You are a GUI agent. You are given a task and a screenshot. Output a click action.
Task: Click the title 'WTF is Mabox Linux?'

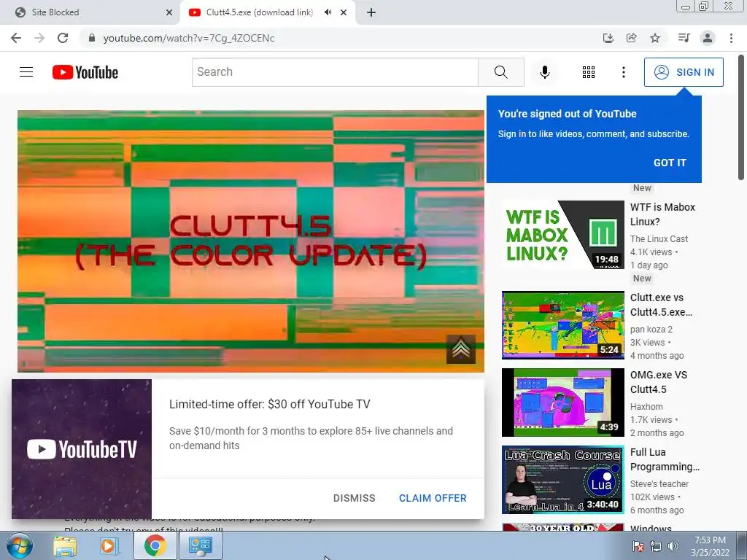pos(662,214)
